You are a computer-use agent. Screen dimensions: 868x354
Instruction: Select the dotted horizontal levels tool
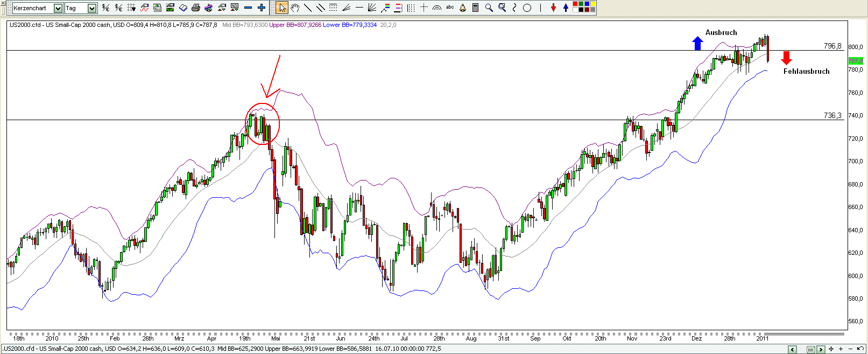point(333,8)
